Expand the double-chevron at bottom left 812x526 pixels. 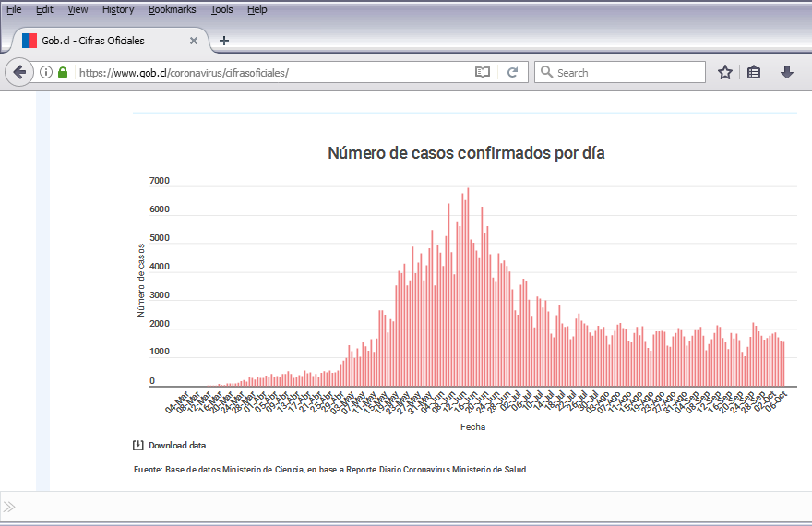[x=9, y=507]
